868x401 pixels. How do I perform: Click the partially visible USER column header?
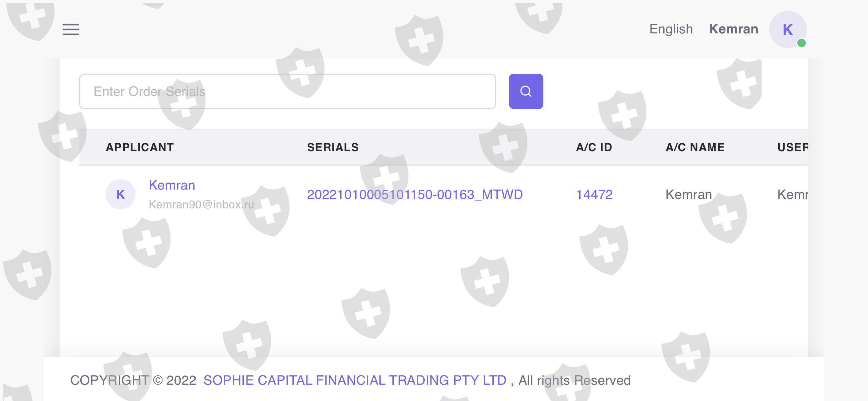point(792,147)
